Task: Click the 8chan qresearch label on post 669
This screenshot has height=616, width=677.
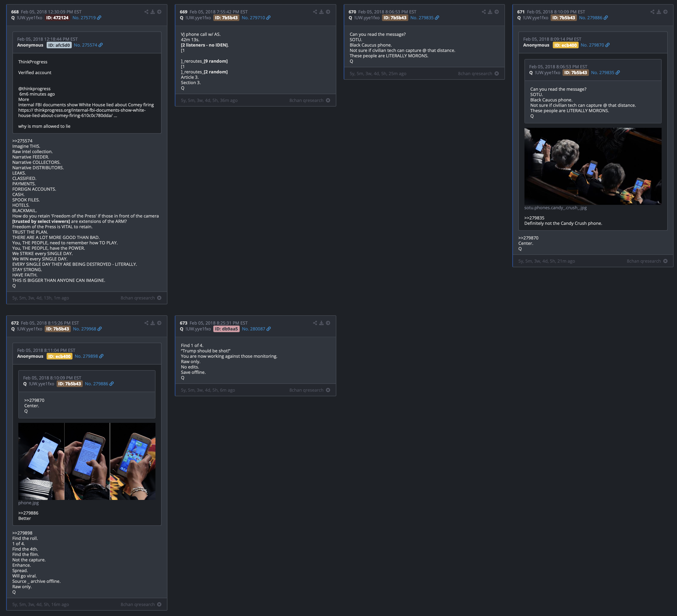Action: tap(306, 100)
